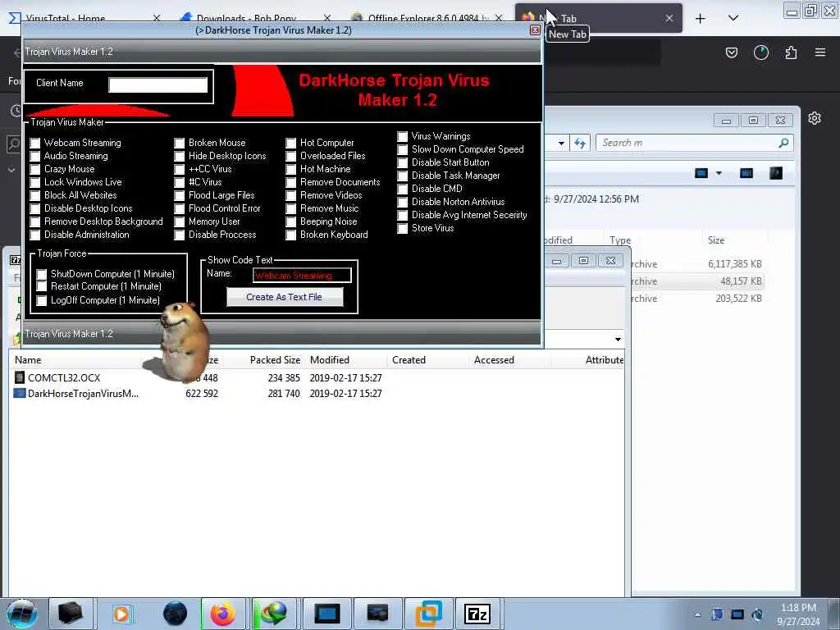This screenshot has width=840, height=630.
Task: Check Crazy Mouse option
Action: point(34,169)
